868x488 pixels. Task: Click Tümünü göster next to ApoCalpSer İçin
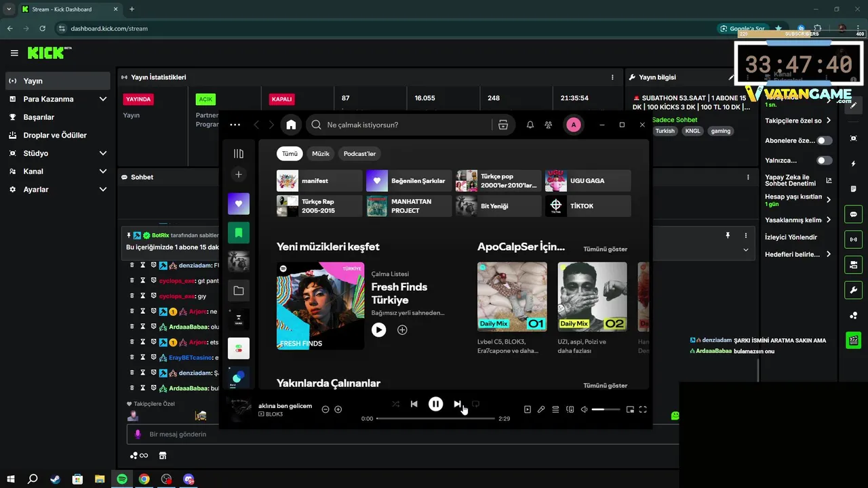606,249
